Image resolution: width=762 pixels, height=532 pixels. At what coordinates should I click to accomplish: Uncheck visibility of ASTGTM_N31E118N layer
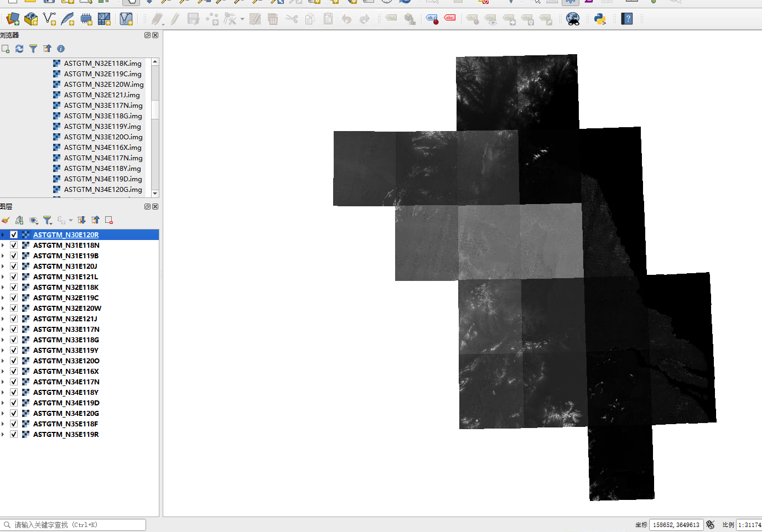[13, 245]
